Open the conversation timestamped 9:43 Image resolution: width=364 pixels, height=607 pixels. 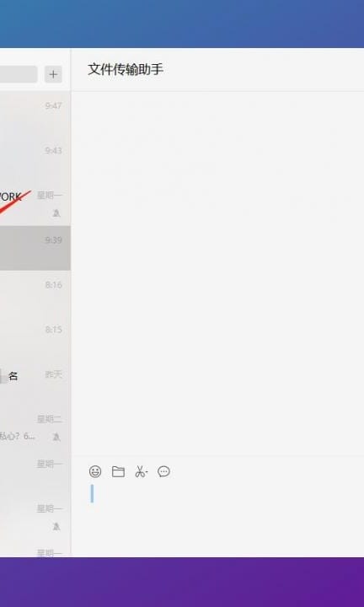pos(35,158)
